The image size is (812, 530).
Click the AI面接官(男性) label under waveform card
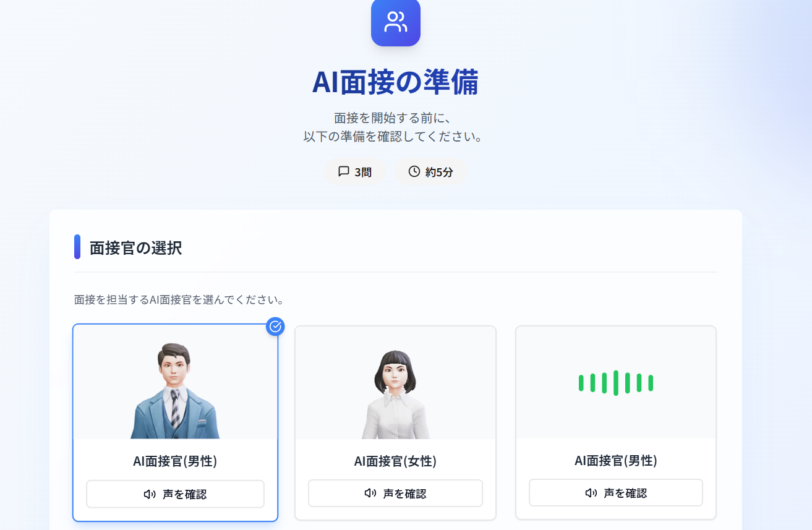[x=616, y=460]
